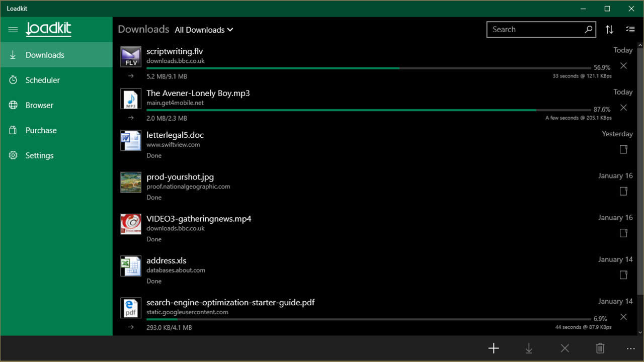Open the All Downloads filter dropdown
This screenshot has width=644, height=362.
tap(204, 30)
